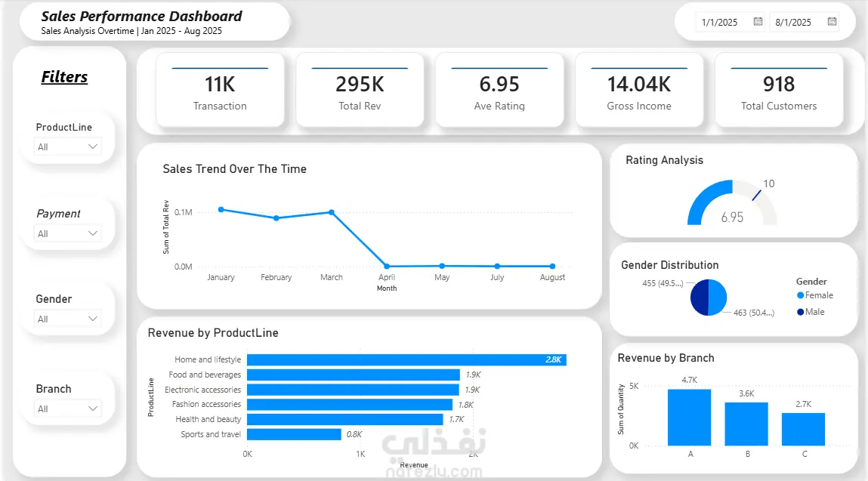Click the gauge target value 10
The width and height of the screenshot is (868, 481).
769,183
